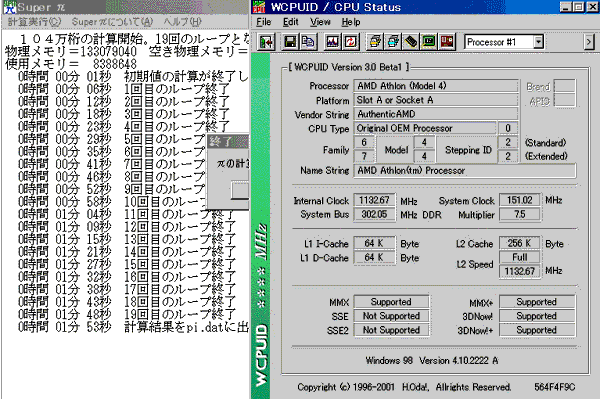This screenshot has height=399, width=600.
Task: Click the SSE 'Not Supported' field
Action: pos(391,316)
